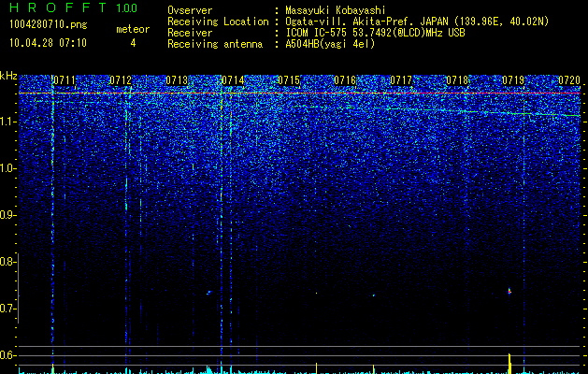Click the bright meteor echo near 0719
The height and width of the screenshot is (374, 588).
click(509, 291)
